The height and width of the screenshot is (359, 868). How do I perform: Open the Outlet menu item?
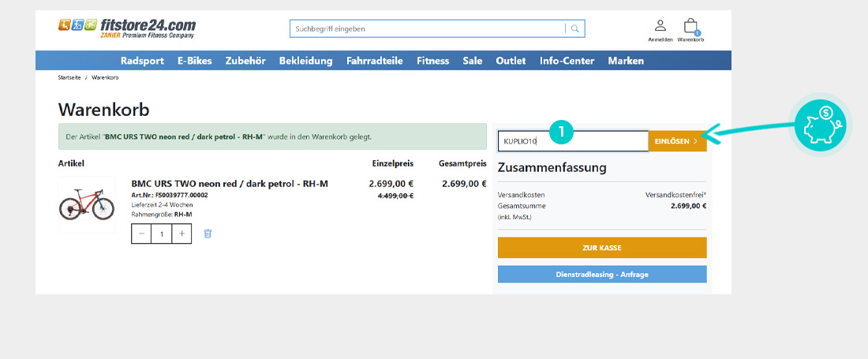[511, 61]
